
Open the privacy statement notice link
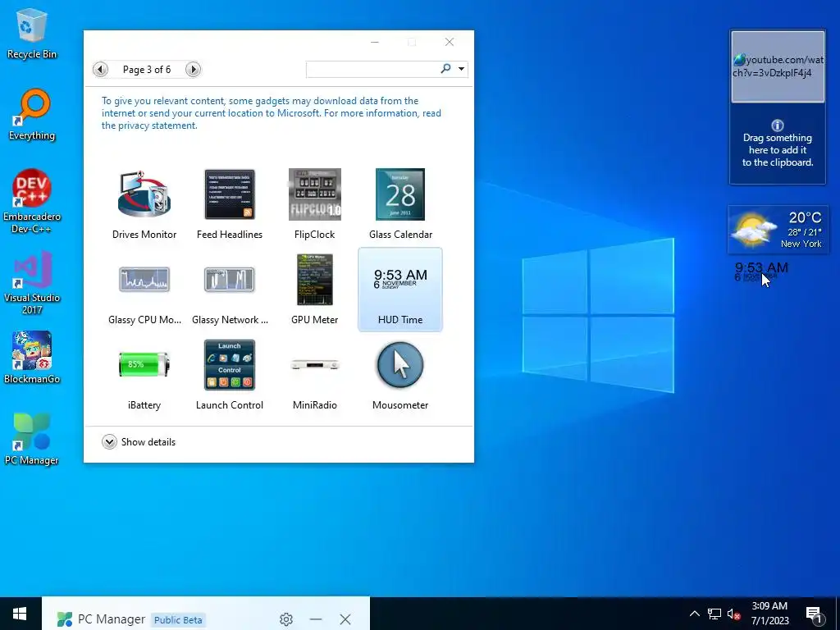pyautogui.click(x=272, y=113)
